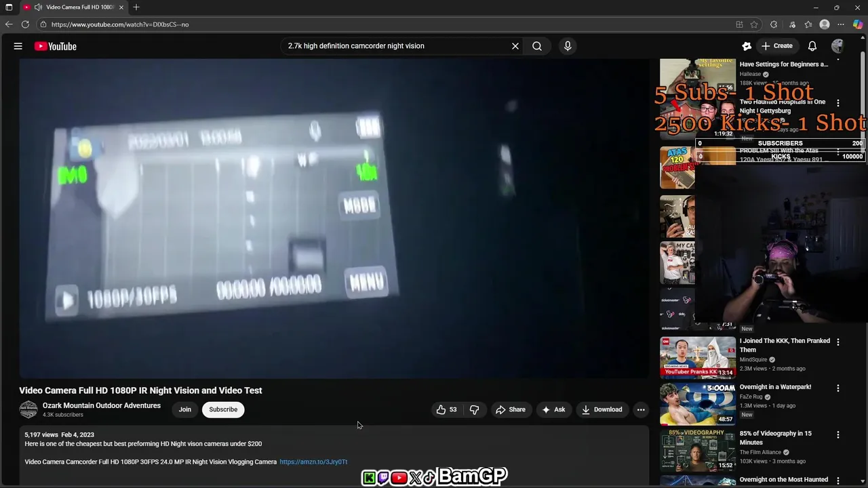Open Have Settings for Beginners video title

[784, 64]
